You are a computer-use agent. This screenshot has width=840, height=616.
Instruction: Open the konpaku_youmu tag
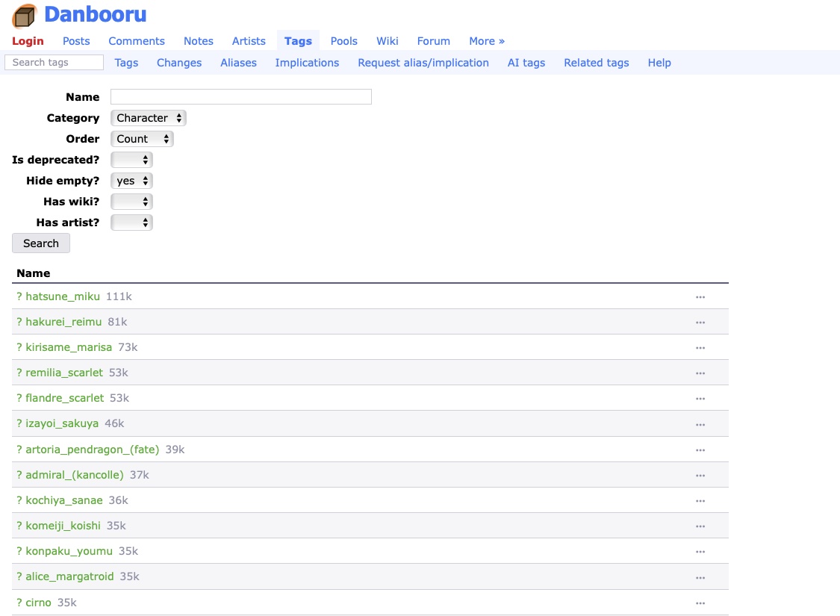point(69,550)
